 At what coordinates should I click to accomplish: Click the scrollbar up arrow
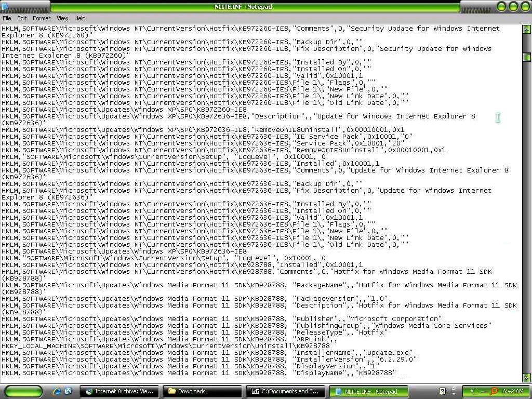pyautogui.click(x=527, y=29)
